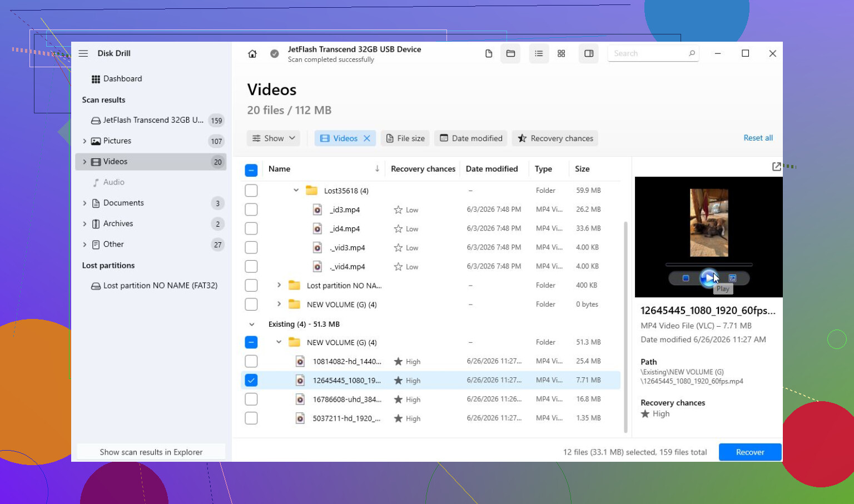Click star icon for 5037211-hd_1920 row
The width and height of the screenshot is (854, 504).
[398, 418]
